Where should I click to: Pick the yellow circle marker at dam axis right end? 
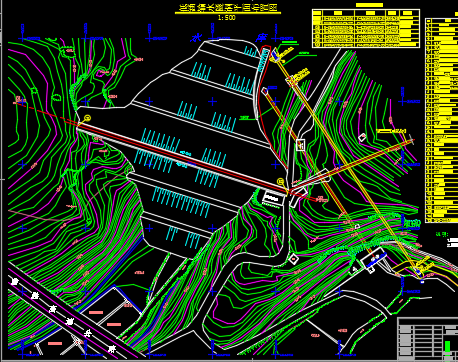(x=281, y=182)
